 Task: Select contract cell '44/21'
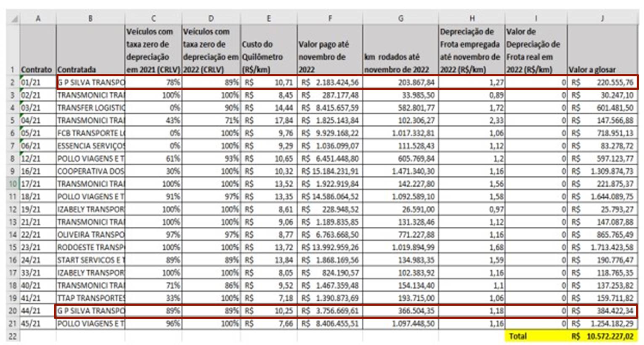[x=38, y=311]
